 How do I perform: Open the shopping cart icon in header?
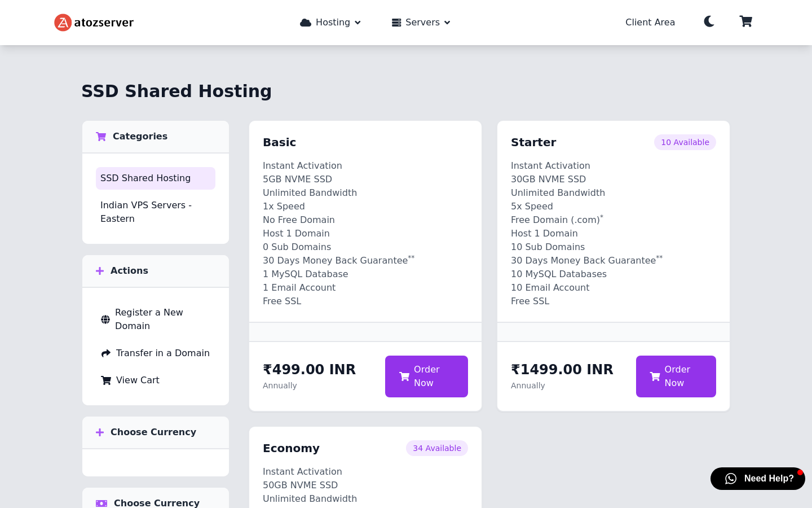pyautogui.click(x=746, y=21)
